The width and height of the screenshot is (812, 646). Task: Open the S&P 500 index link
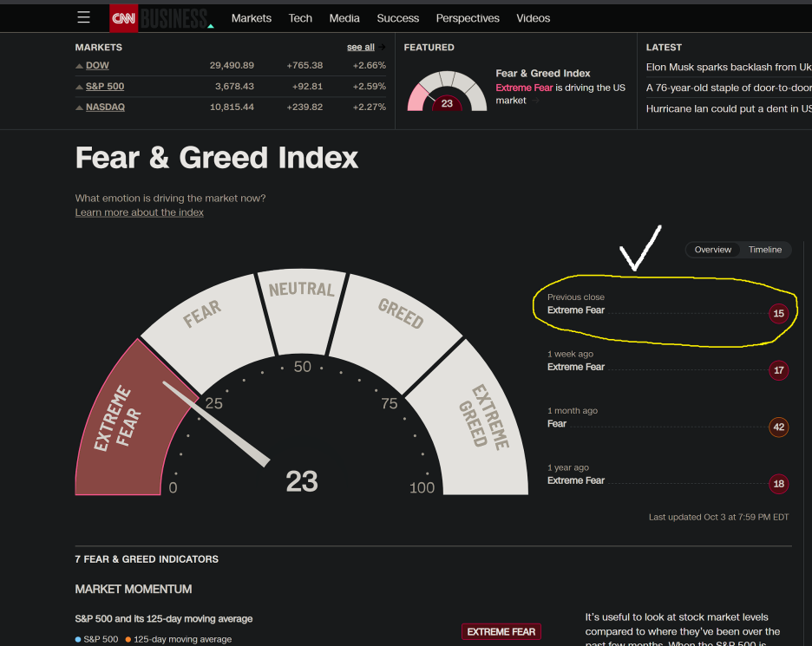[105, 86]
